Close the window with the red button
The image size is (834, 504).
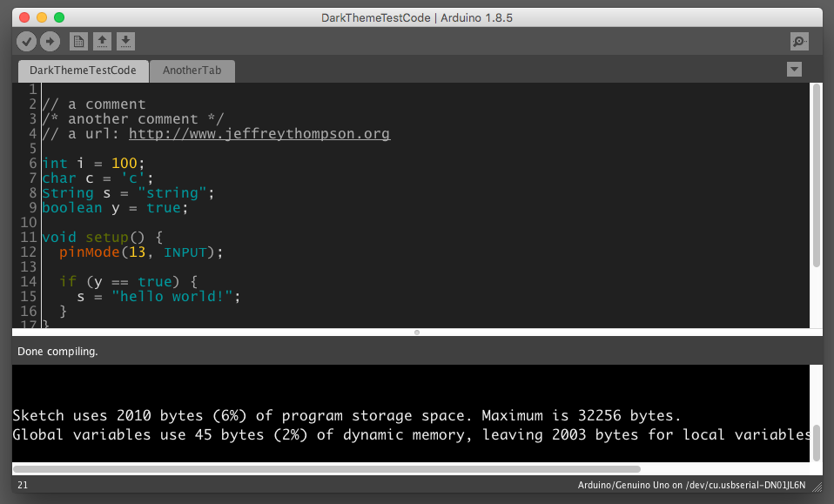24,17
